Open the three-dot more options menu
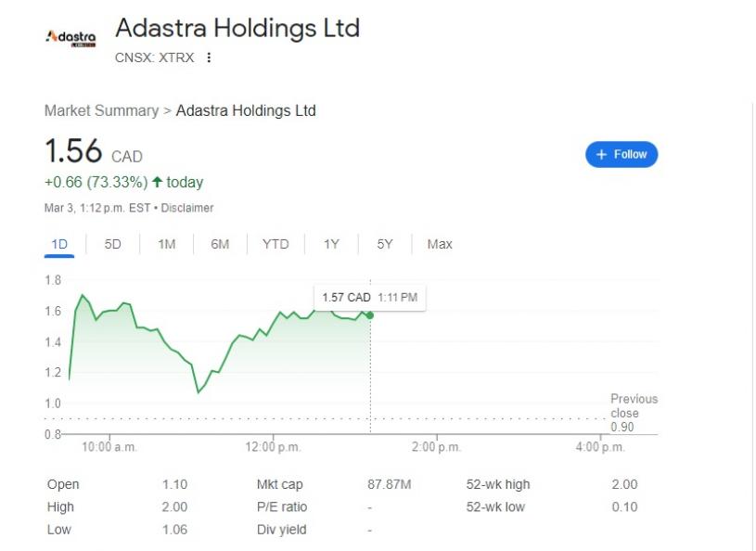756x551 pixels. coord(209,58)
